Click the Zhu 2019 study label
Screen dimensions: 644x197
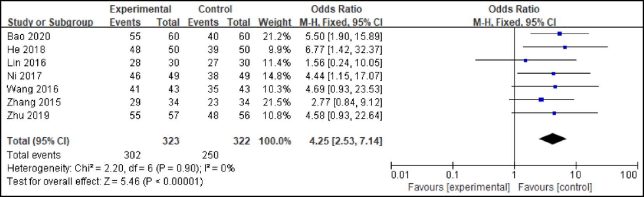tap(28, 115)
